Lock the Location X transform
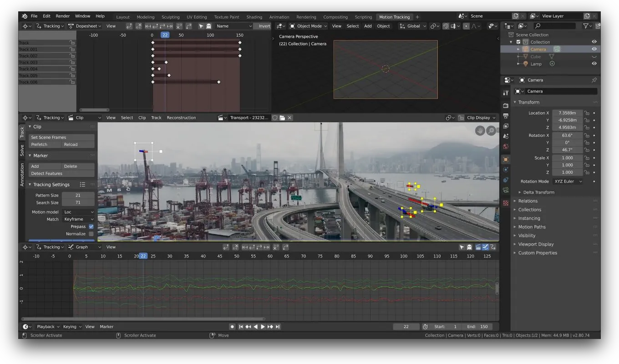Image resolution: width=619 pixels, height=364 pixels. tap(587, 113)
